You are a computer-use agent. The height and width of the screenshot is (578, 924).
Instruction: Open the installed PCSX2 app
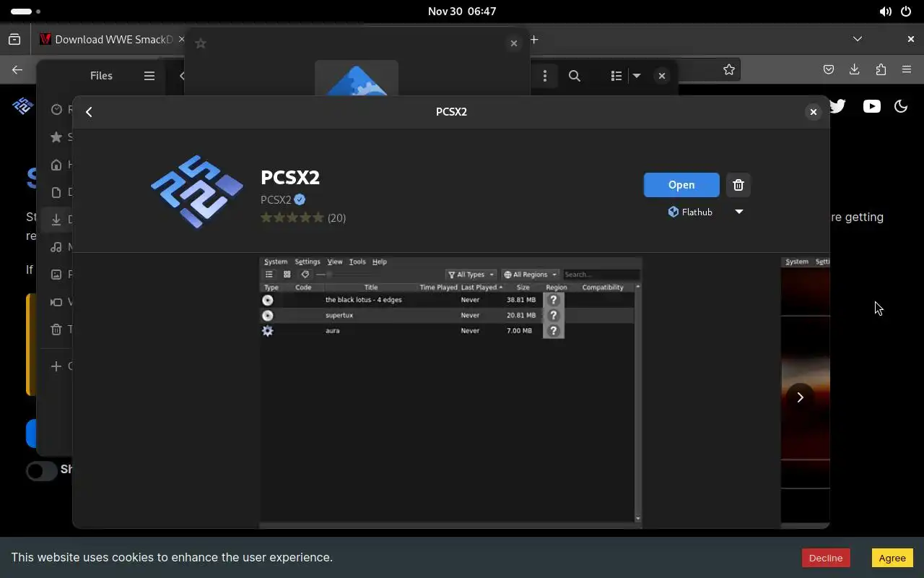pyautogui.click(x=681, y=185)
